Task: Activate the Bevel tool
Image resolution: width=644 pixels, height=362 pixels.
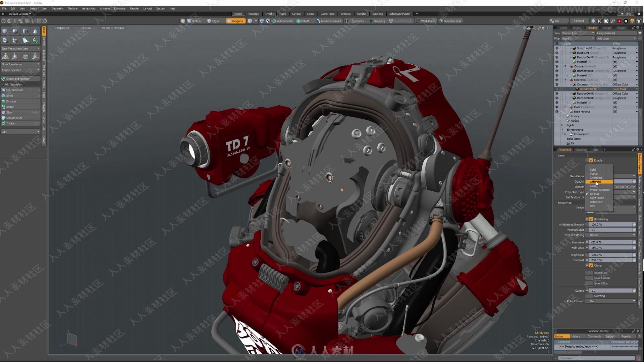Action: tap(20, 96)
